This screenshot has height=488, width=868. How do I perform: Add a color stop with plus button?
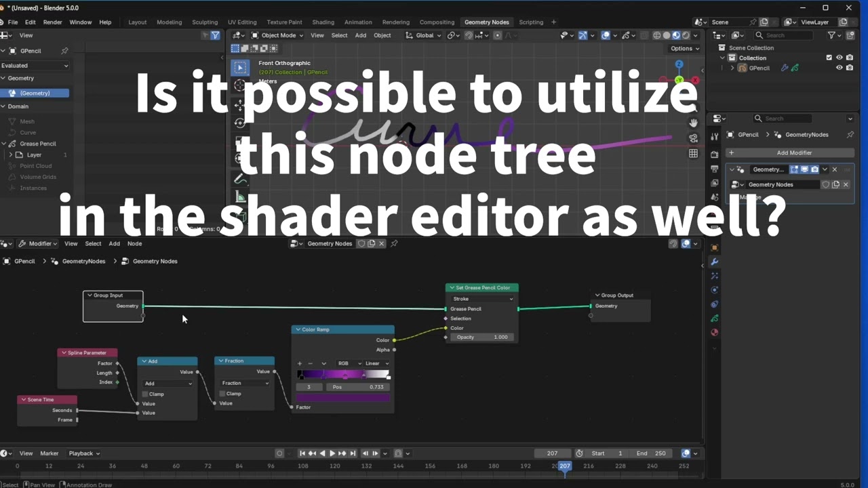(300, 363)
